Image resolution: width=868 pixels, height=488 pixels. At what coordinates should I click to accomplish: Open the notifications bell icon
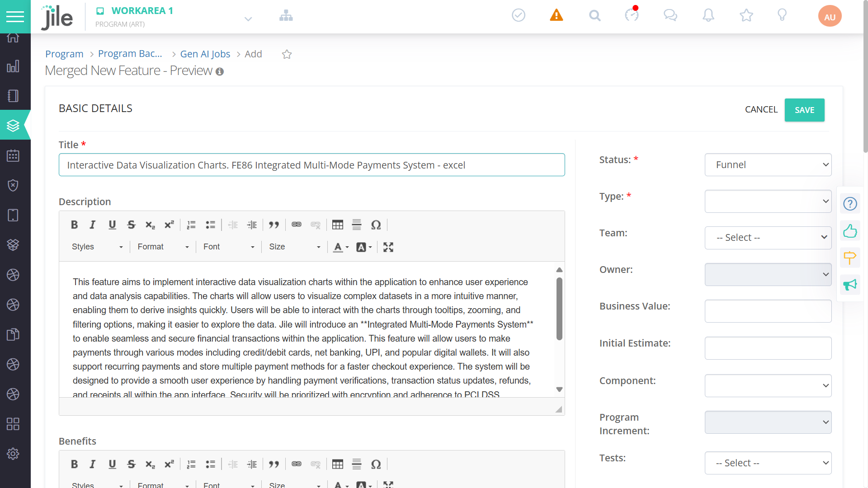(708, 15)
